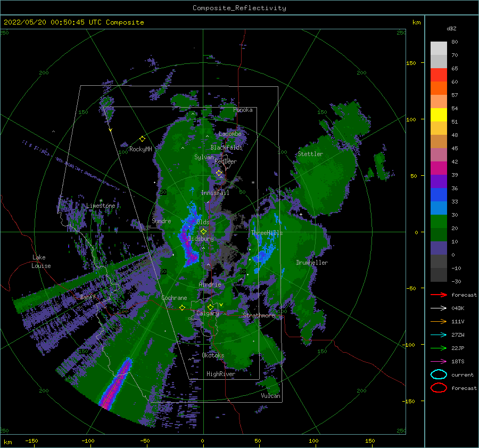Click the Blackfalds town label
Image resolution: width=479 pixels, height=448 pixels.
[x=226, y=148]
